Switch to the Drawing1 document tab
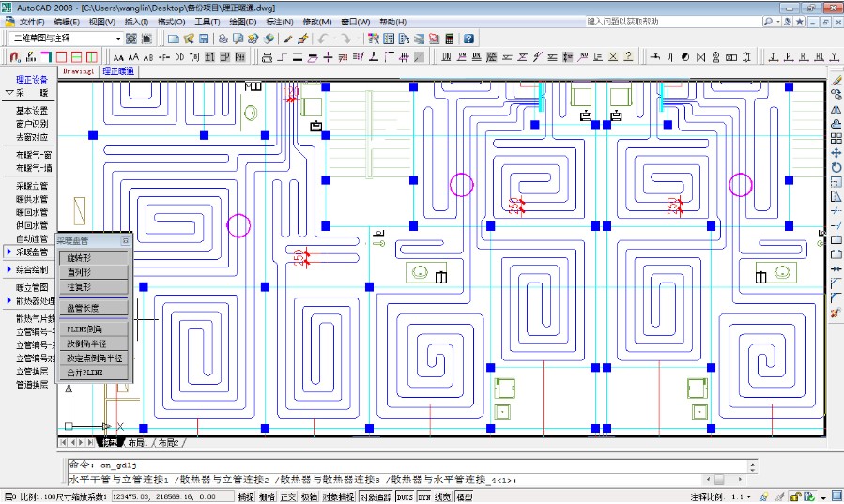The width and height of the screenshot is (844, 504). point(78,71)
